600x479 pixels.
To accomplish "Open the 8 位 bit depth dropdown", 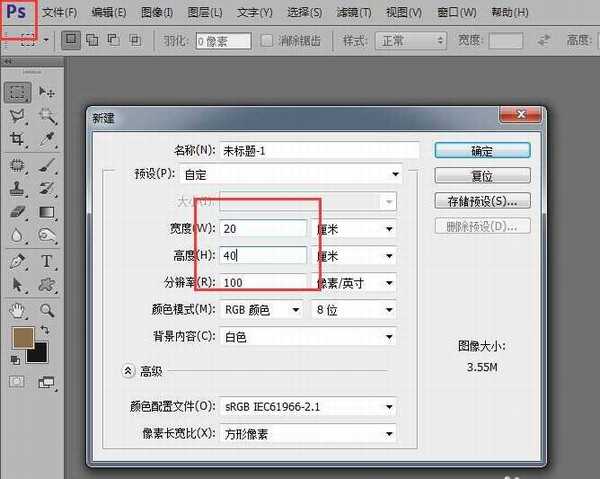I will pyautogui.click(x=354, y=310).
